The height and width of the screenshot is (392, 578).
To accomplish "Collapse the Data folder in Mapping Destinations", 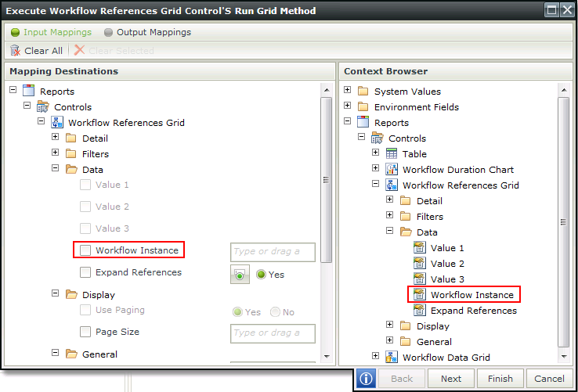I will point(56,168).
